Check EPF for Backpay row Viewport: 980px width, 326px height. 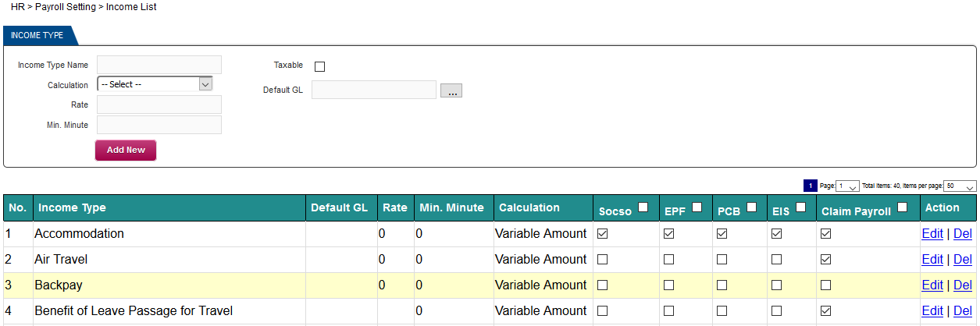point(669,285)
